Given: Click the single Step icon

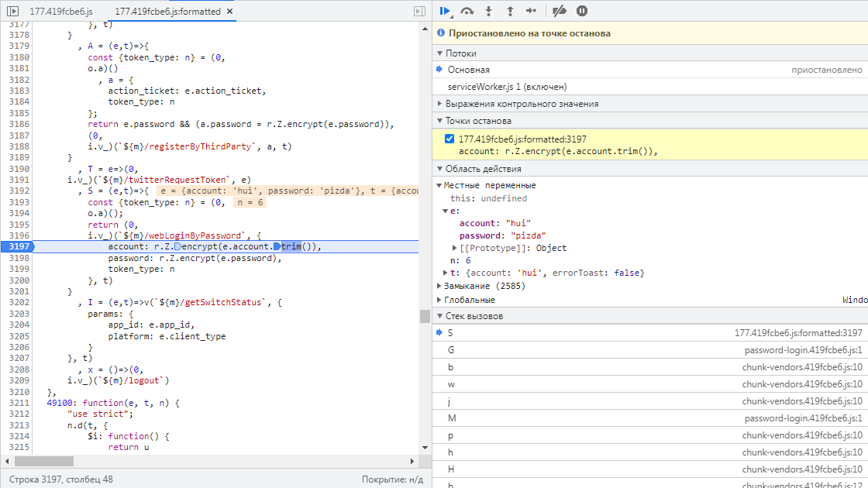Looking at the screenshot, I should pyautogui.click(x=531, y=11).
